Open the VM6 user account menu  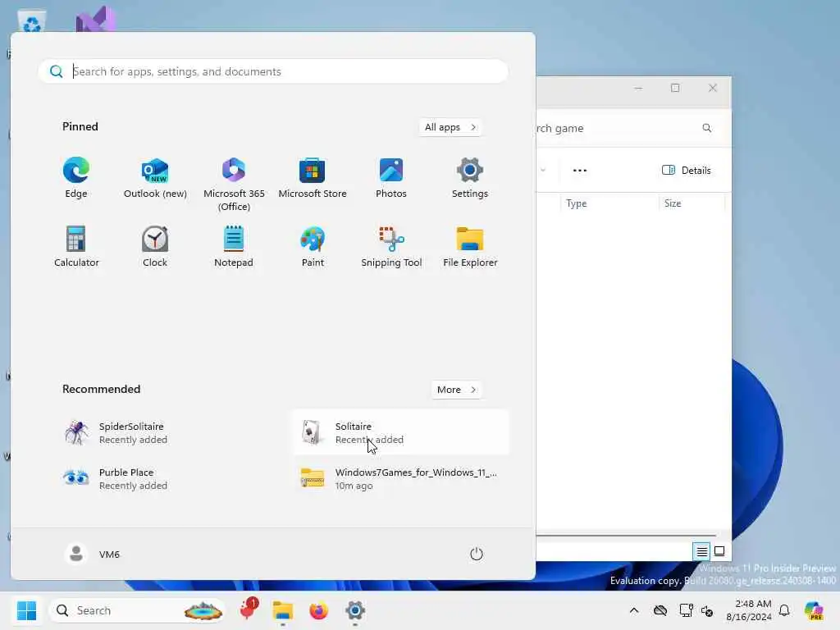pyautogui.click(x=92, y=554)
